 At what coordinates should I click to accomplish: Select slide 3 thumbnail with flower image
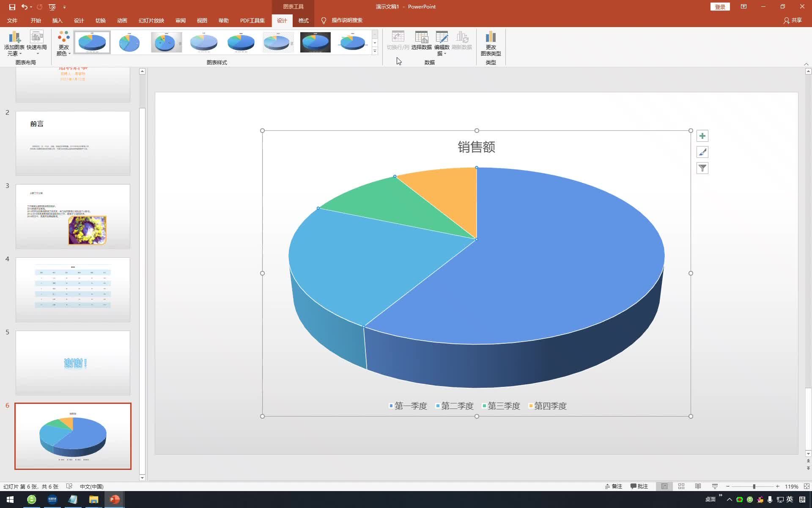tap(73, 216)
